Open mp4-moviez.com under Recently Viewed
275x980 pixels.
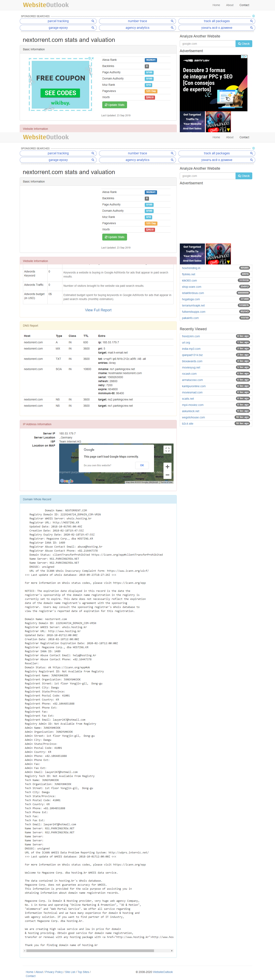[x=192, y=405]
